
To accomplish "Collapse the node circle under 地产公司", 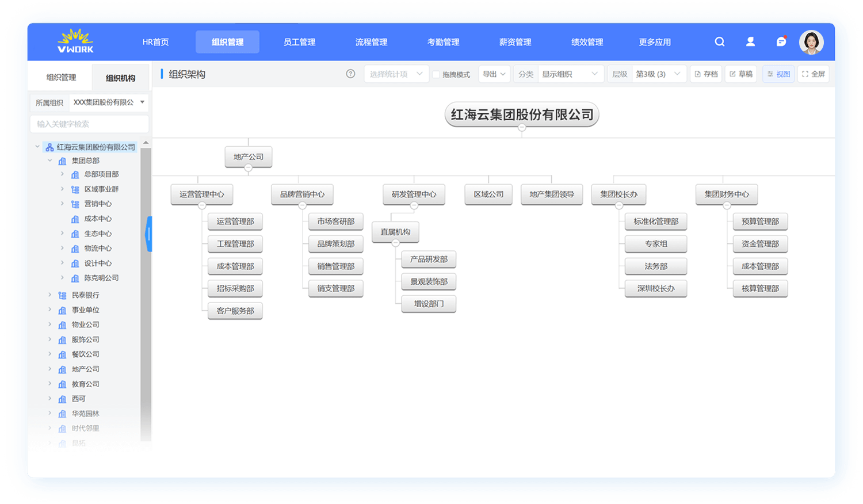I will coord(248,168).
